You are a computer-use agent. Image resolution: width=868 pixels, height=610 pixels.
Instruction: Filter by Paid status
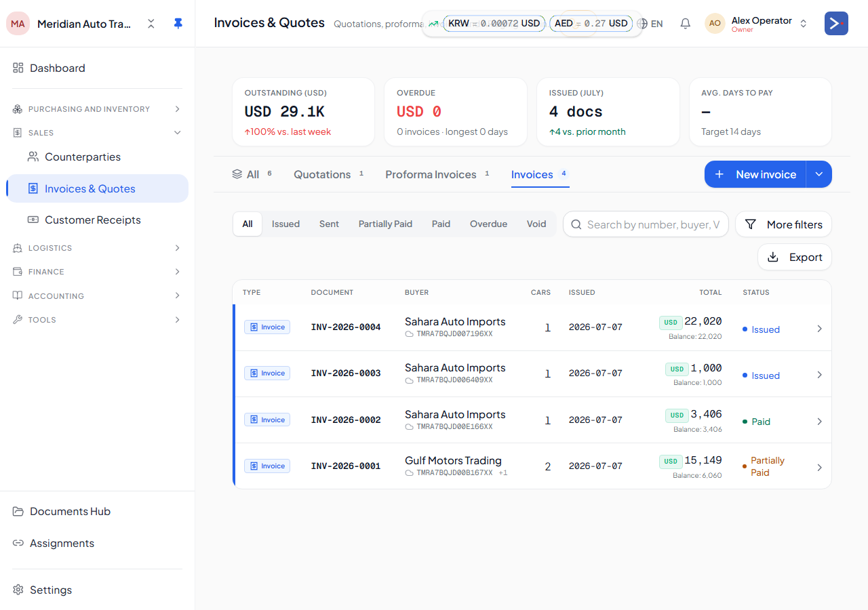441,224
